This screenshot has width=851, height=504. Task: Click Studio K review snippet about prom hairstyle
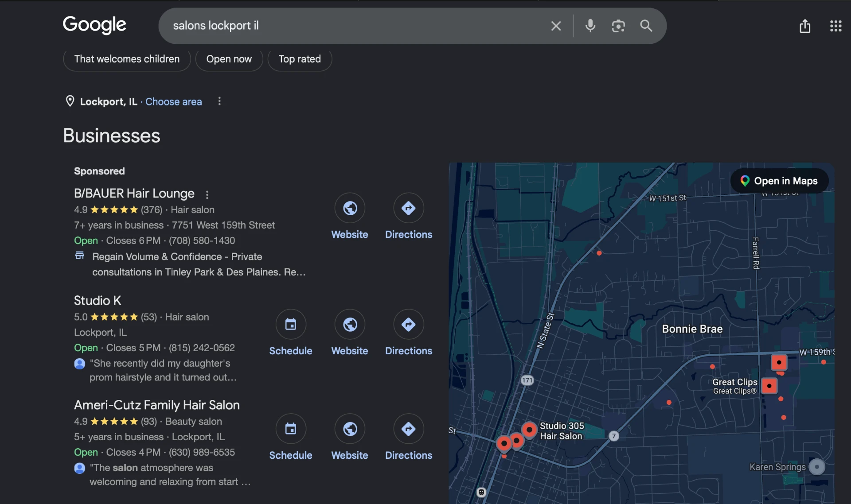(x=163, y=370)
